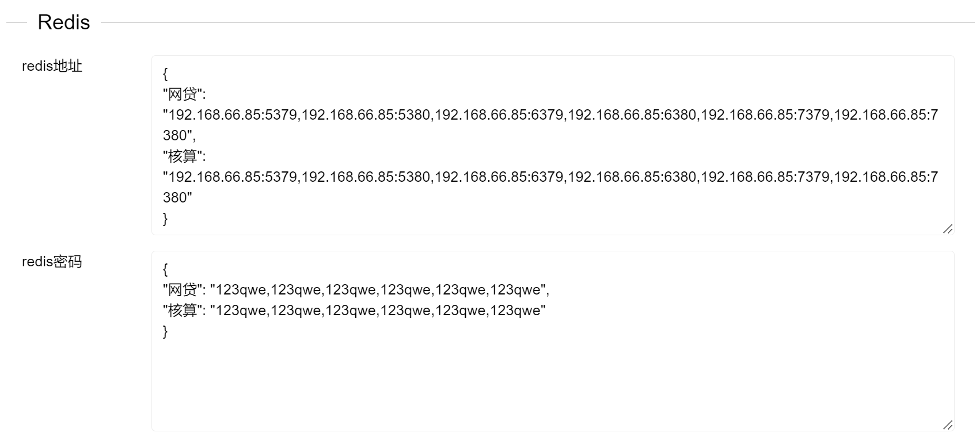
Task: Click the 网贷 IP address list line
Action: [x=550, y=115]
